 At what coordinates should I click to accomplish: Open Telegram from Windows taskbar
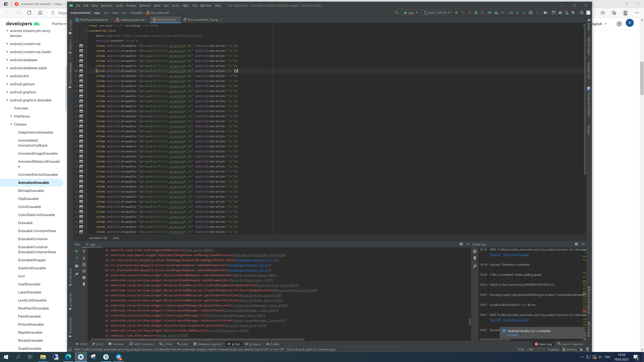[119, 357]
